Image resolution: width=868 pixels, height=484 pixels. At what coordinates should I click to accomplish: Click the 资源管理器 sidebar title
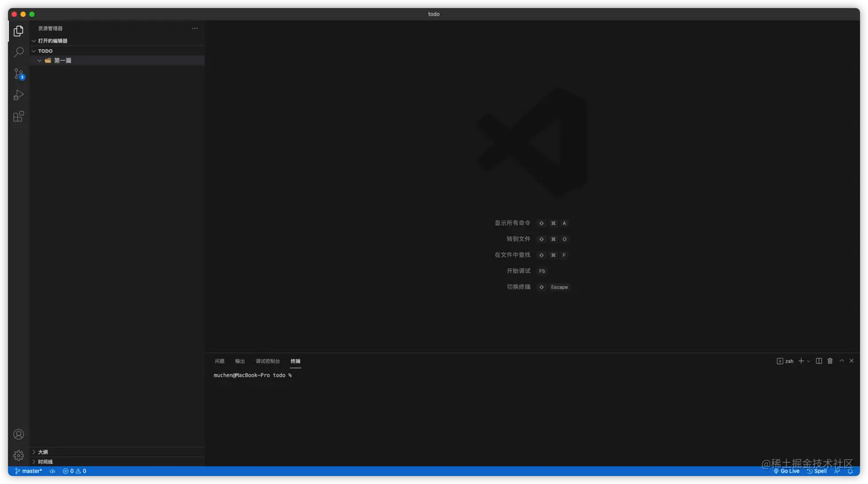coord(51,28)
